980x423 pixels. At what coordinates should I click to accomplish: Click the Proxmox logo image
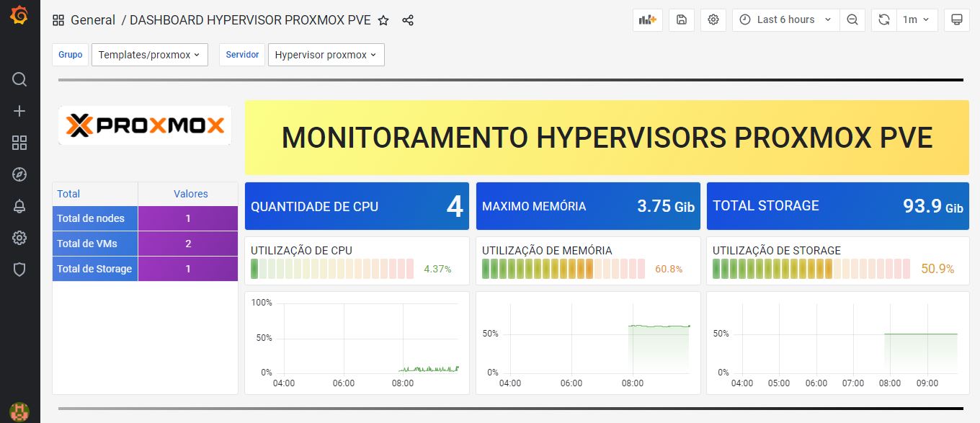145,126
